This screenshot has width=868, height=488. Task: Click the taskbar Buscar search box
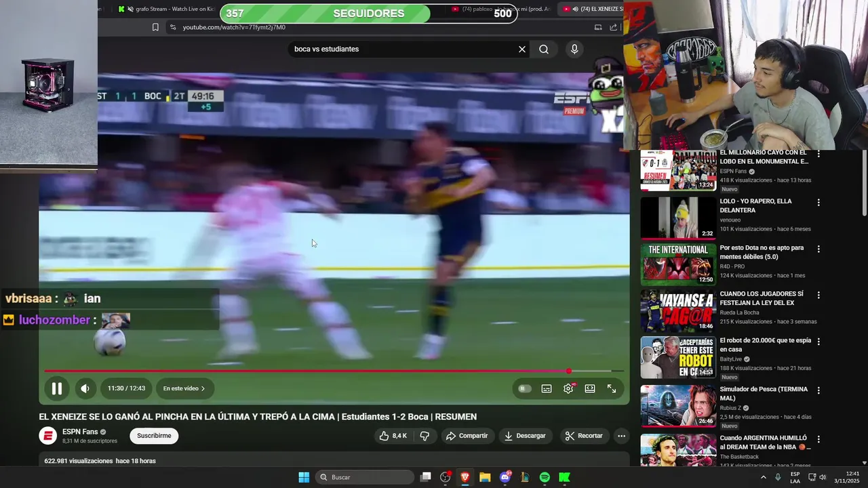click(365, 477)
